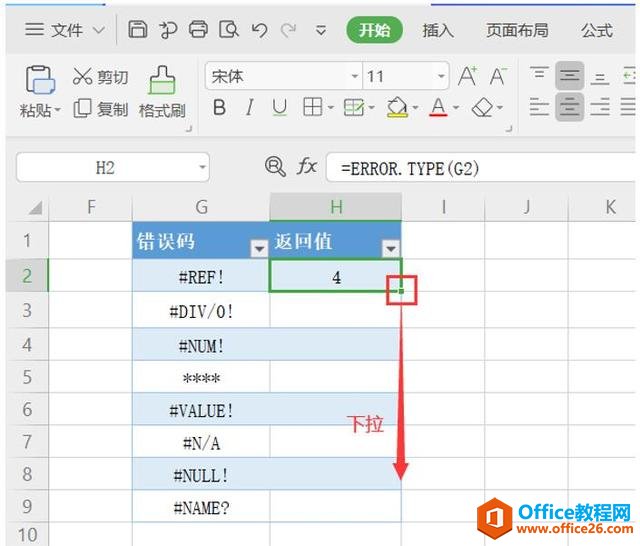Click the Save icon in quick toolbar
640x546 pixels.
[x=138, y=30]
